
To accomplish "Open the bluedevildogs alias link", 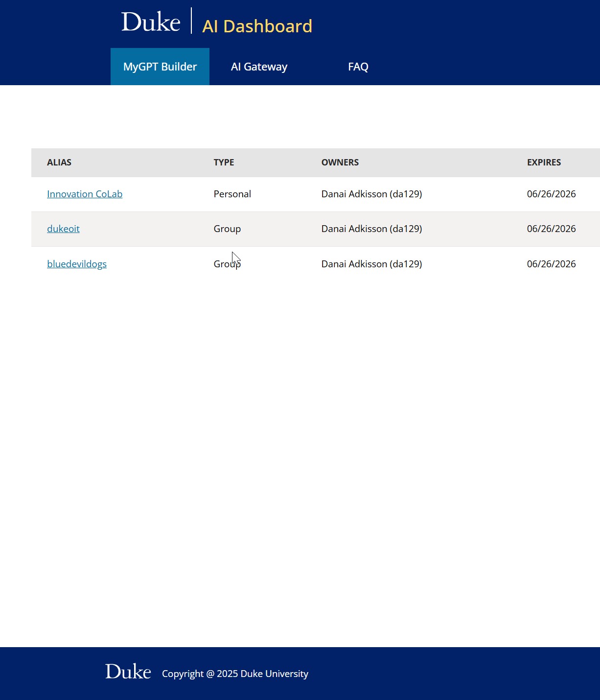I will 77,264.
